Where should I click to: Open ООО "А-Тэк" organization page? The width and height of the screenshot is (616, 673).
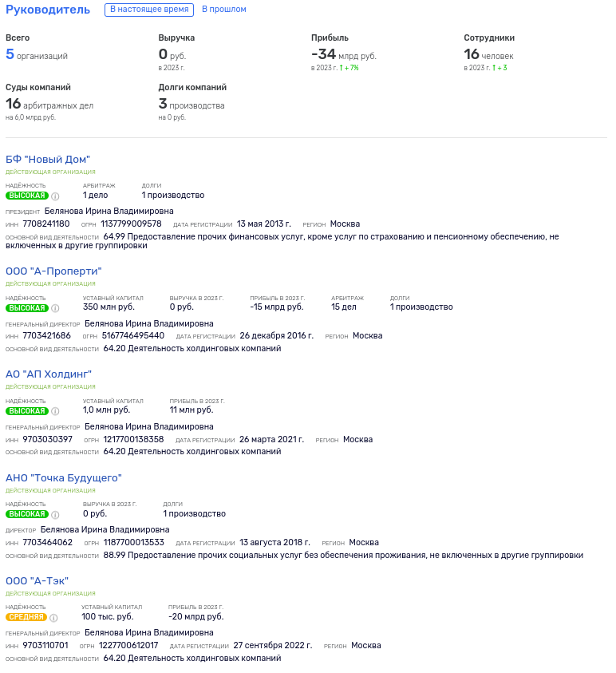click(37, 580)
